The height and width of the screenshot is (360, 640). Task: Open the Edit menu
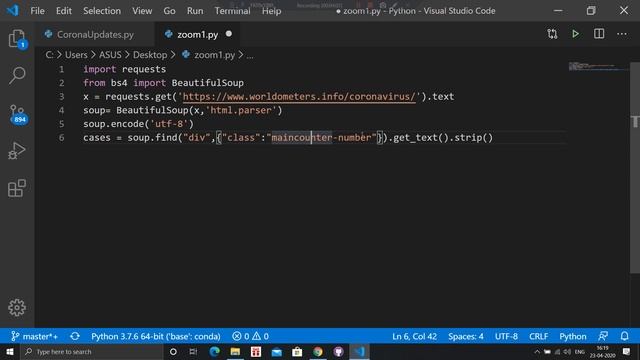pos(64,11)
